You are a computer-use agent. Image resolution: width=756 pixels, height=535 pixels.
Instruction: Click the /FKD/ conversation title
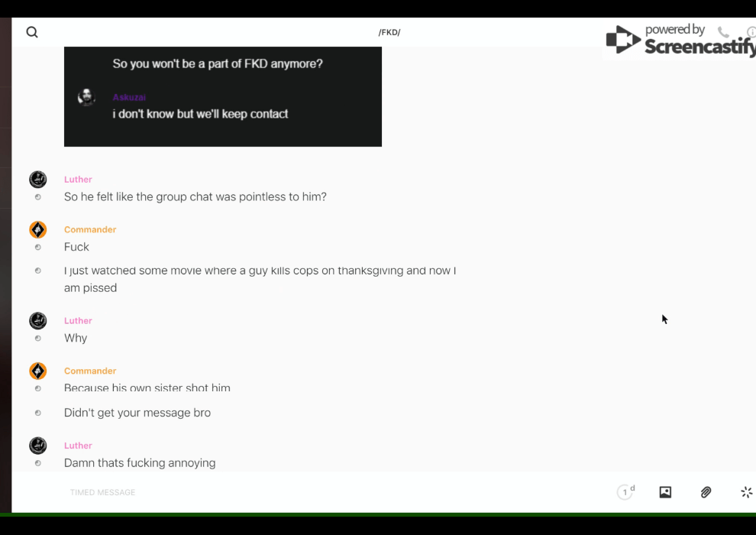(x=389, y=32)
